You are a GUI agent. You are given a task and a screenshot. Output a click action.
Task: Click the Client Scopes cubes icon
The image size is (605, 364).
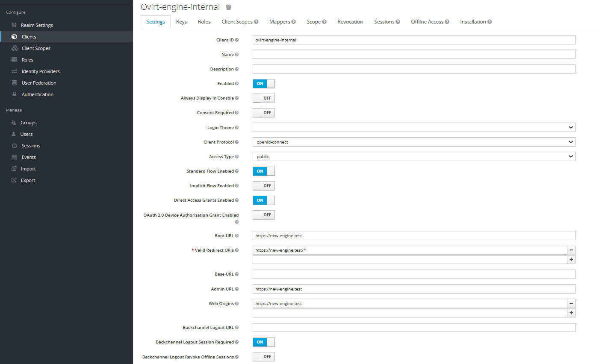pyautogui.click(x=15, y=48)
